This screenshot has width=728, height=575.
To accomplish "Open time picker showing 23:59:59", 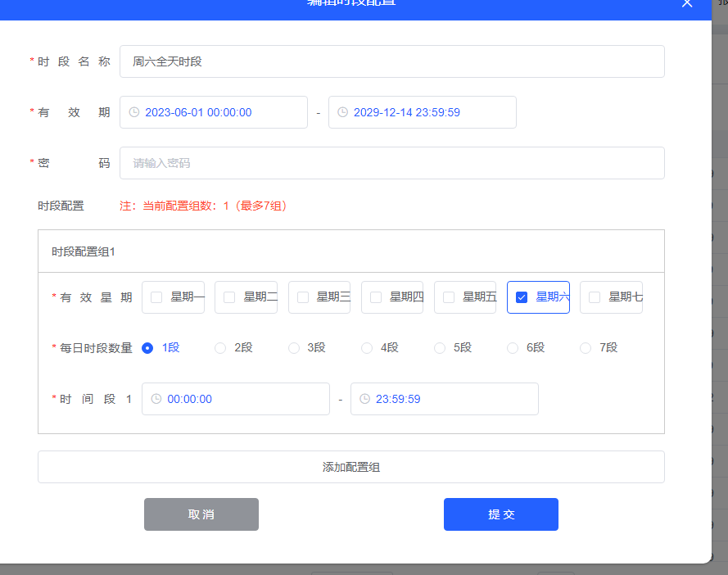I will pos(444,399).
